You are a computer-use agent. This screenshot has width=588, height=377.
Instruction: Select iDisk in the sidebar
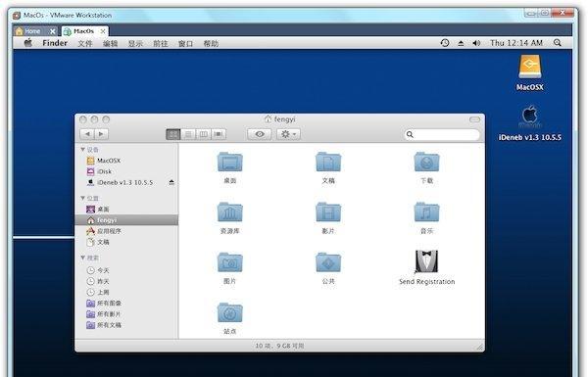126,171
